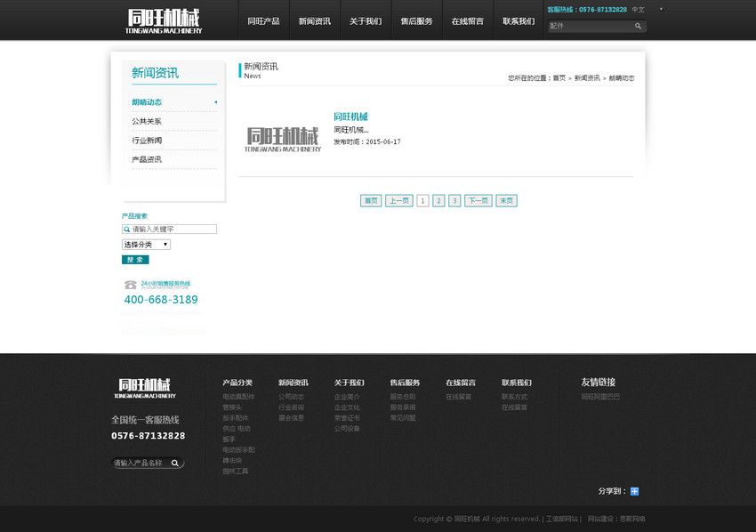Viewport: 756px width, 532px height.
Task: Expand the 中文 language dropdown arrow
Action: tap(661, 9)
